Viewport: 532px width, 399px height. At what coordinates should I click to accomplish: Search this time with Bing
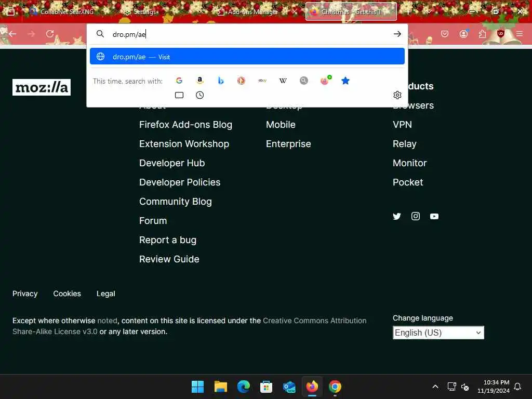pyautogui.click(x=220, y=81)
